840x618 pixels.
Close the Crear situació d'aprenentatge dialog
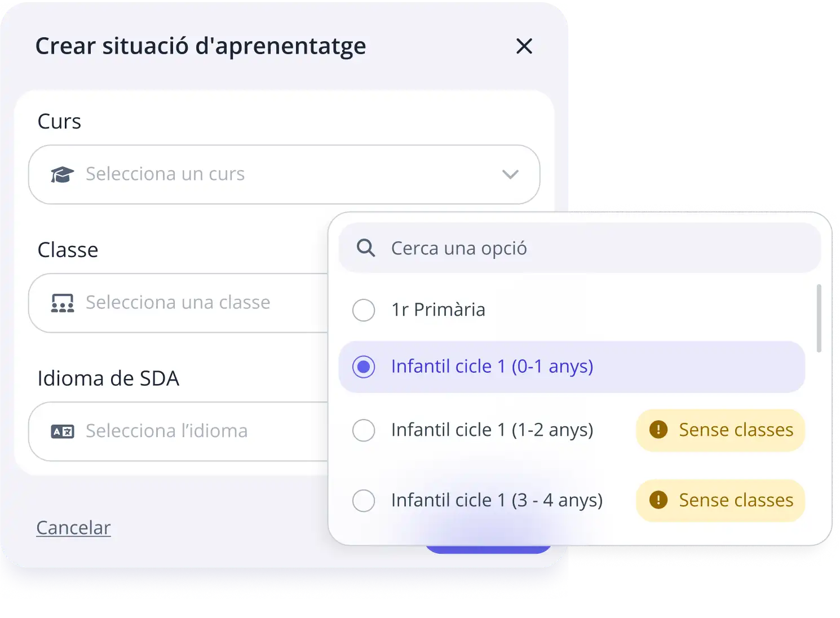[524, 46]
